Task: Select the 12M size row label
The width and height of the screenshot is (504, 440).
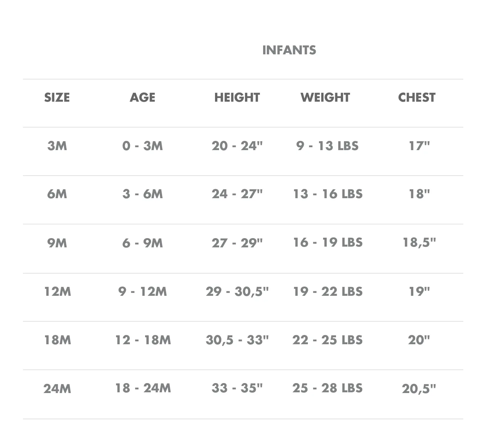Action: click(57, 291)
